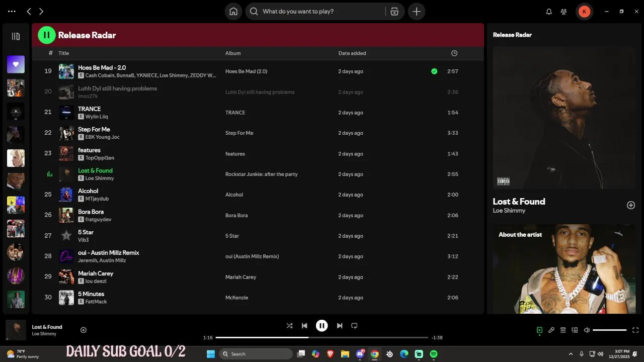This screenshot has height=362, width=644.
Task: Open File Explorer in taskbar
Action: [x=345, y=354]
